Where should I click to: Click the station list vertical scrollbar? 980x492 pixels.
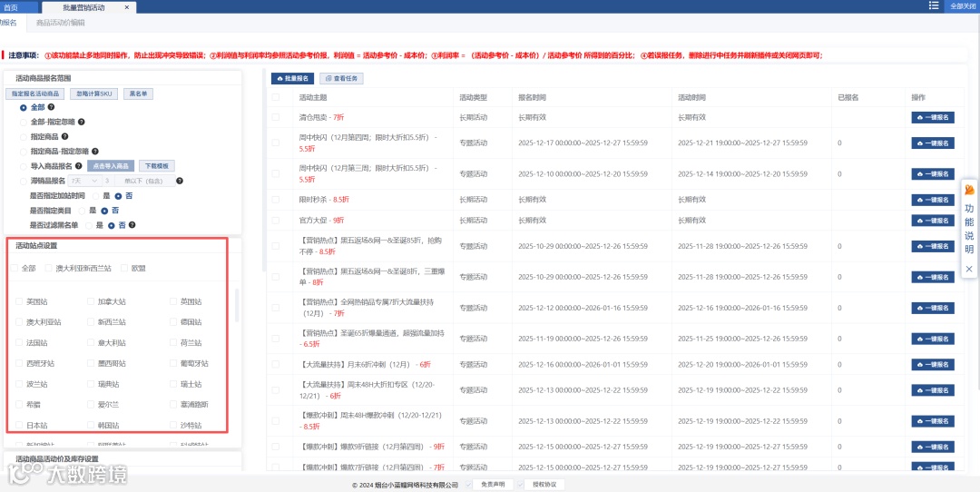238,304
